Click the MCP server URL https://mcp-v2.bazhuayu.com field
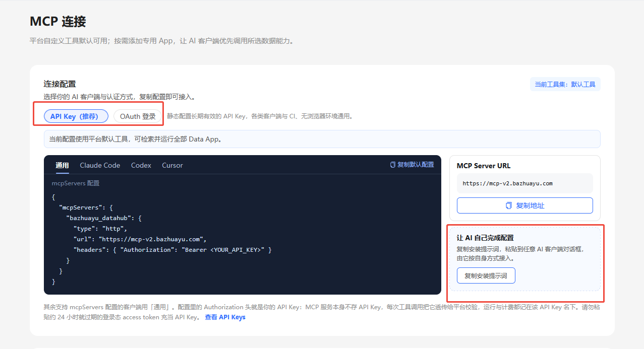 click(525, 183)
